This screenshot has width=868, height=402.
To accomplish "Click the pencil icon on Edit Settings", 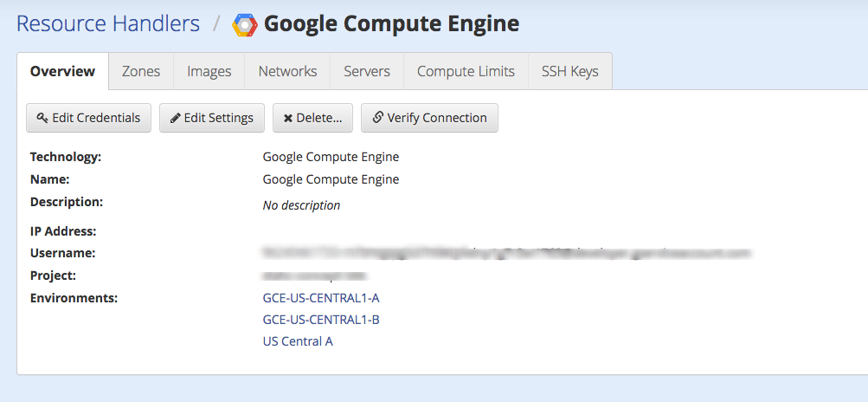I will click(176, 118).
